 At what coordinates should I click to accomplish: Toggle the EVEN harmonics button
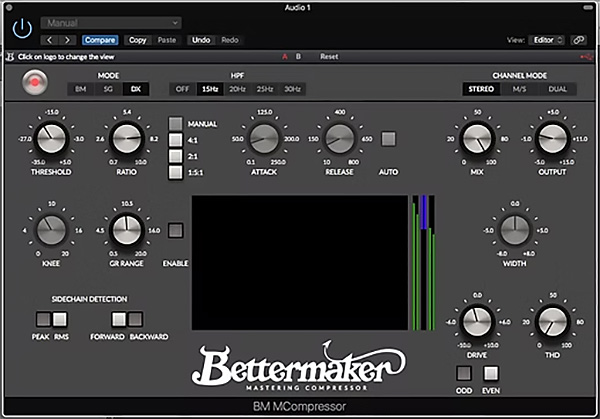(x=491, y=373)
